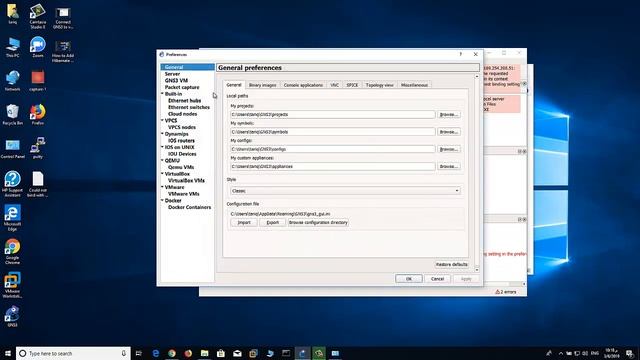Open the 'Could not bind with' desktop file
Image resolution: width=640 pixels, height=360 pixels.
tap(38, 184)
